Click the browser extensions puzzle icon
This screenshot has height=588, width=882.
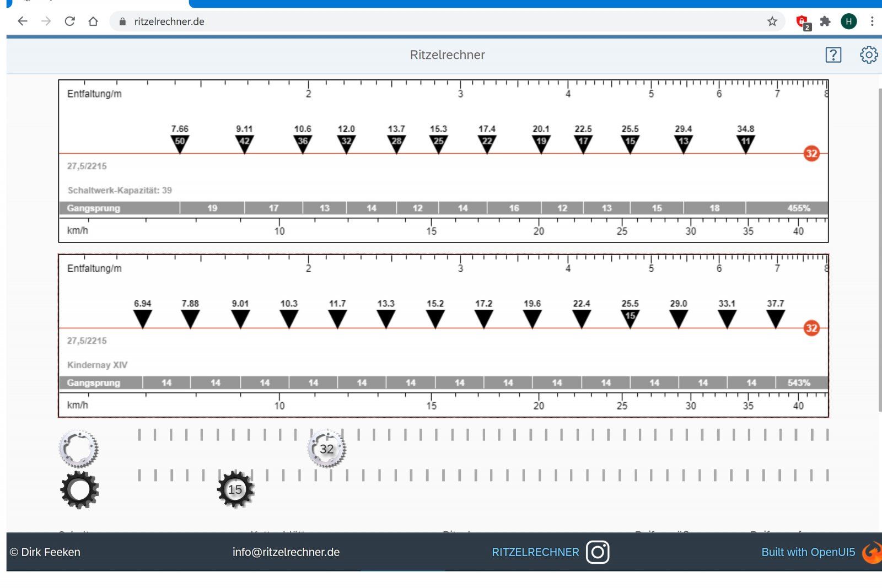tap(825, 21)
